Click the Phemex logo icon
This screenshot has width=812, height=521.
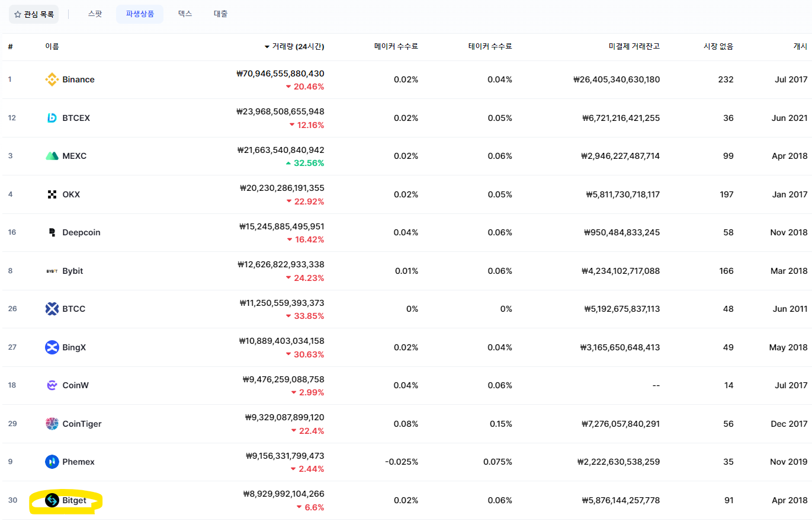[52, 462]
